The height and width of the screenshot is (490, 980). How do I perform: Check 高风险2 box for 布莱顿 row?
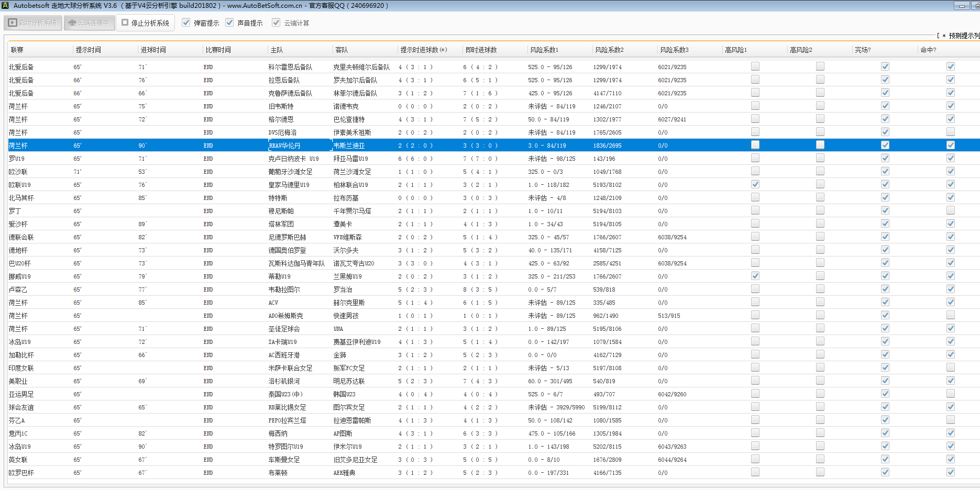click(x=820, y=472)
